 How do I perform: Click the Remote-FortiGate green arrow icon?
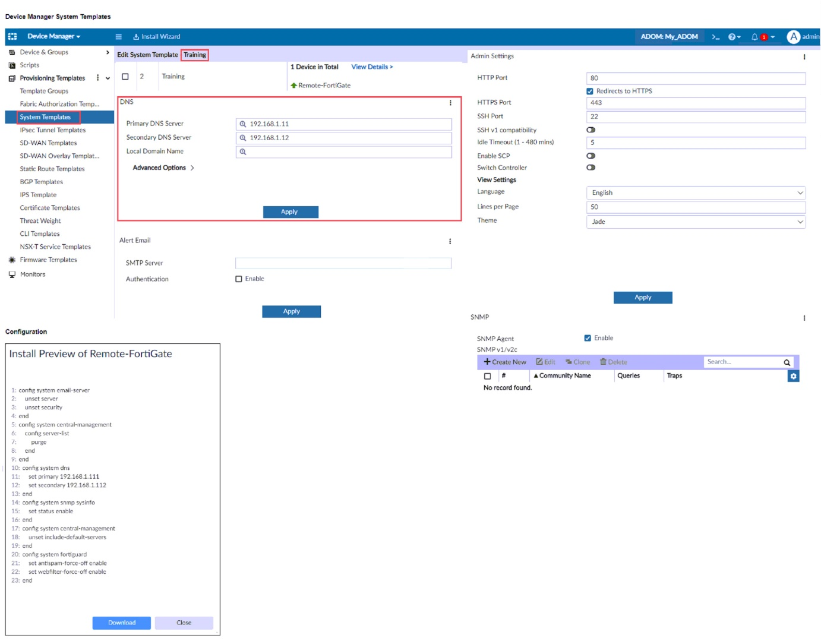293,86
